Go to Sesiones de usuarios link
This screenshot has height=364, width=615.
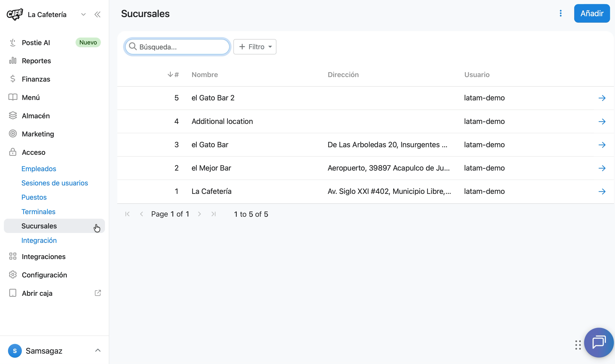pos(55,183)
